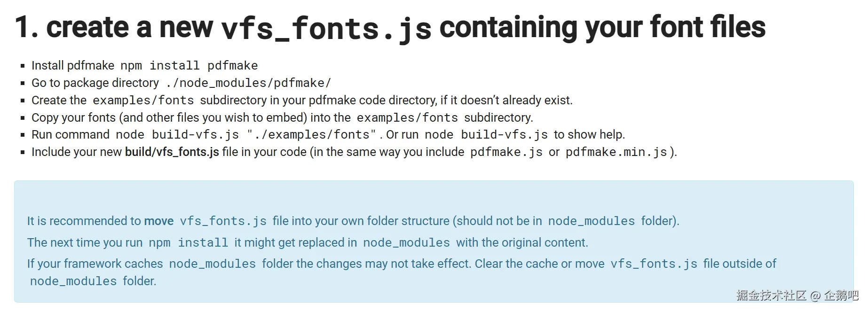868x311 pixels.
Task: Click 'examples/fonts' in the Copy bullet
Action: (x=407, y=118)
